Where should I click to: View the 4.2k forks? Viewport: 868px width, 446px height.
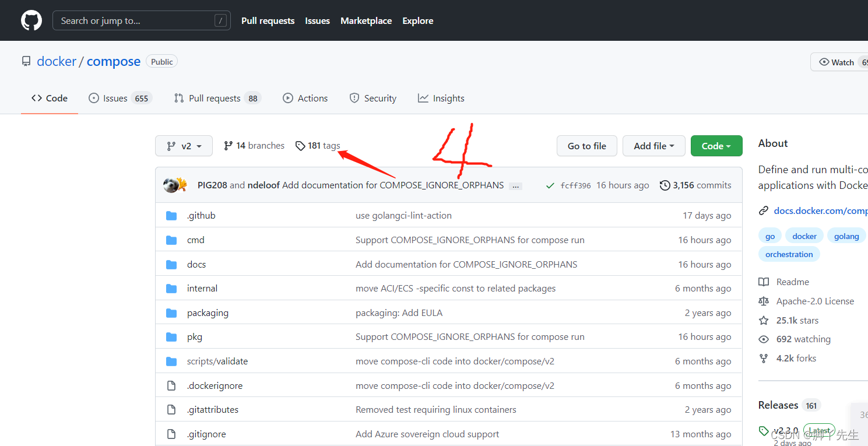[x=788, y=359]
